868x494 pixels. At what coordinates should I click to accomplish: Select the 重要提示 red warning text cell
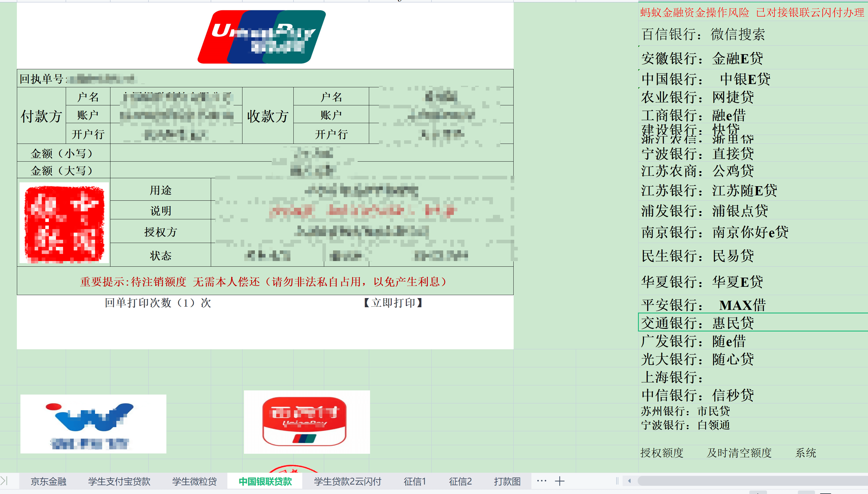[x=265, y=281]
